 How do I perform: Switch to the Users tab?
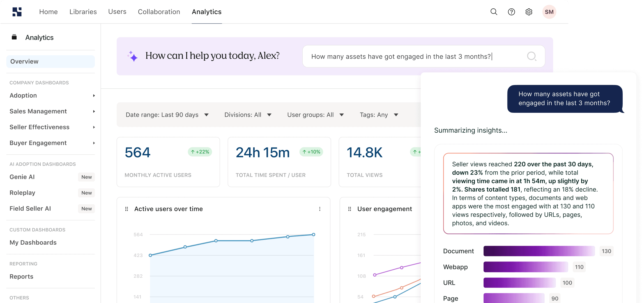(117, 12)
